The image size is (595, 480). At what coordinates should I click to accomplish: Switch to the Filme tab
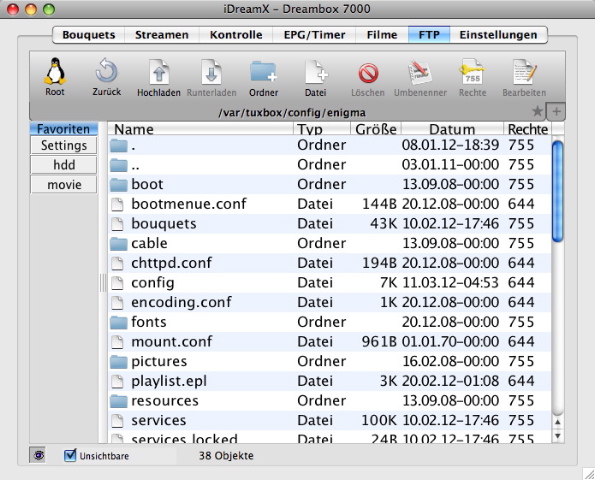tap(382, 35)
